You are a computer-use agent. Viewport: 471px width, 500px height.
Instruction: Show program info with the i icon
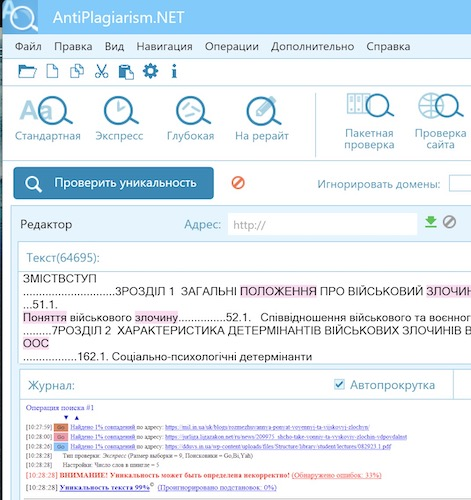coord(174,71)
